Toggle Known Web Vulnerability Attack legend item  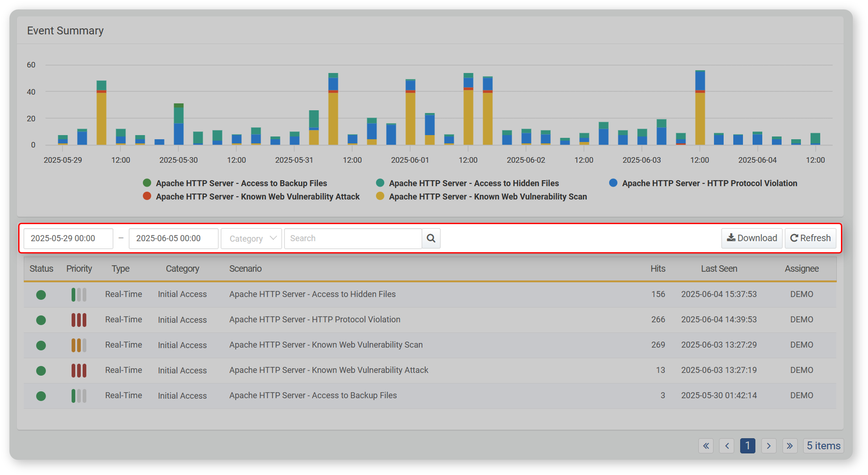click(251, 197)
